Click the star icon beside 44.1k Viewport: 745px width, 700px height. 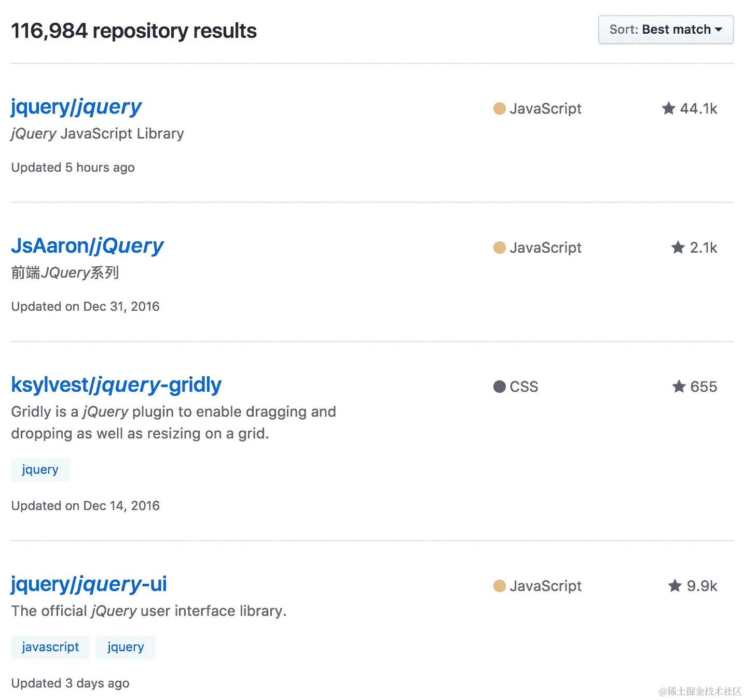(669, 108)
